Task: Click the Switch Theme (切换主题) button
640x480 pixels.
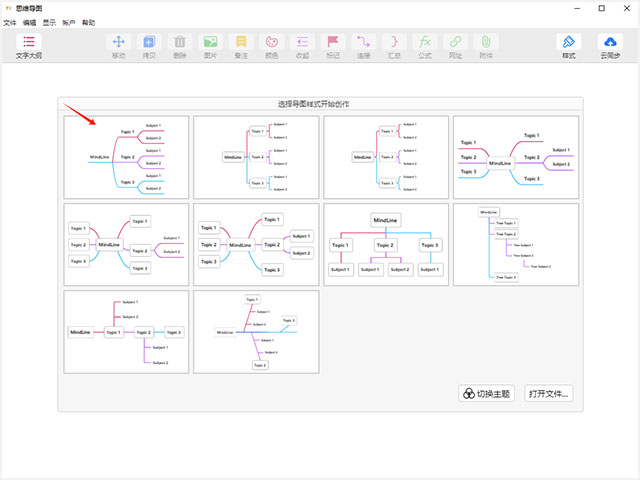Action: pos(486,393)
